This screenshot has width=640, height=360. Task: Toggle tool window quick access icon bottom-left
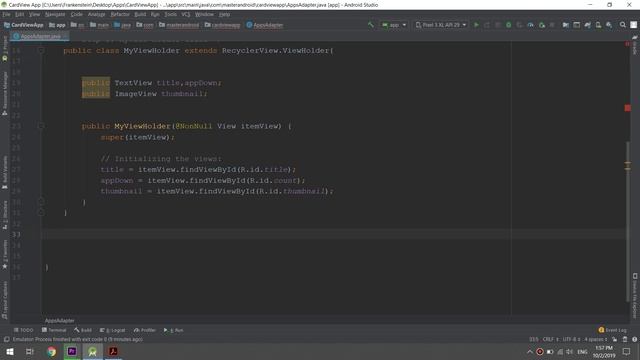point(7,339)
